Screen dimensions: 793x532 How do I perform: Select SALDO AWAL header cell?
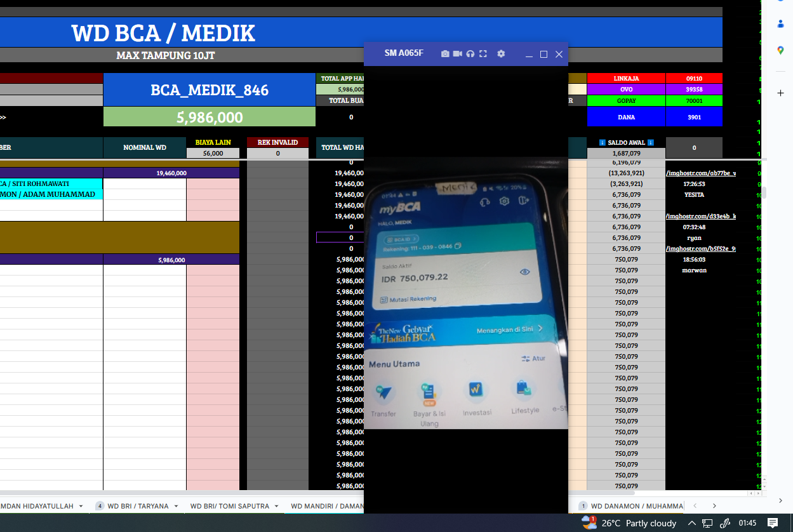click(626, 142)
